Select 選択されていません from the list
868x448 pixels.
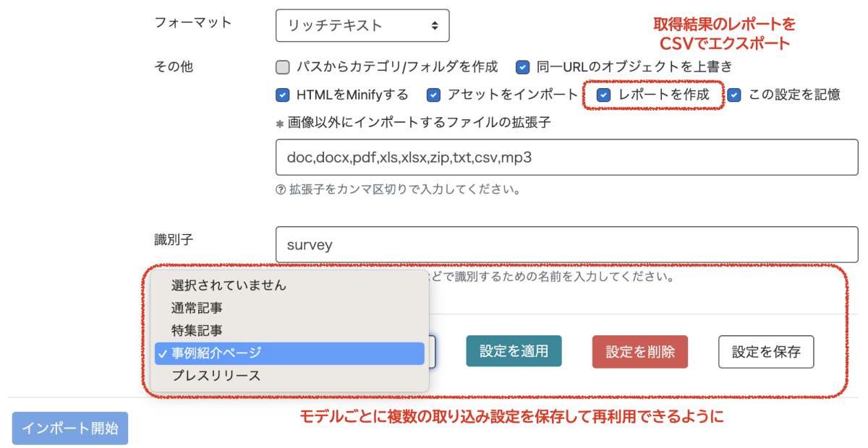[229, 285]
